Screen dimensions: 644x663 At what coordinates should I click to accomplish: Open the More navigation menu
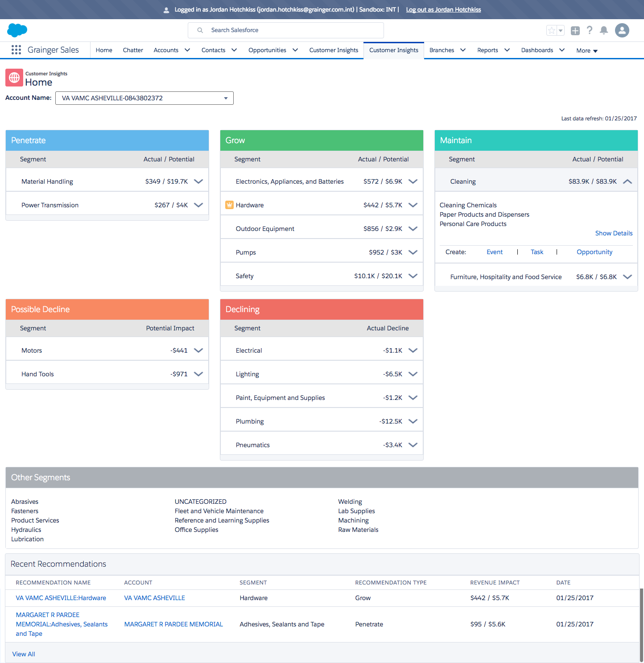(x=587, y=50)
